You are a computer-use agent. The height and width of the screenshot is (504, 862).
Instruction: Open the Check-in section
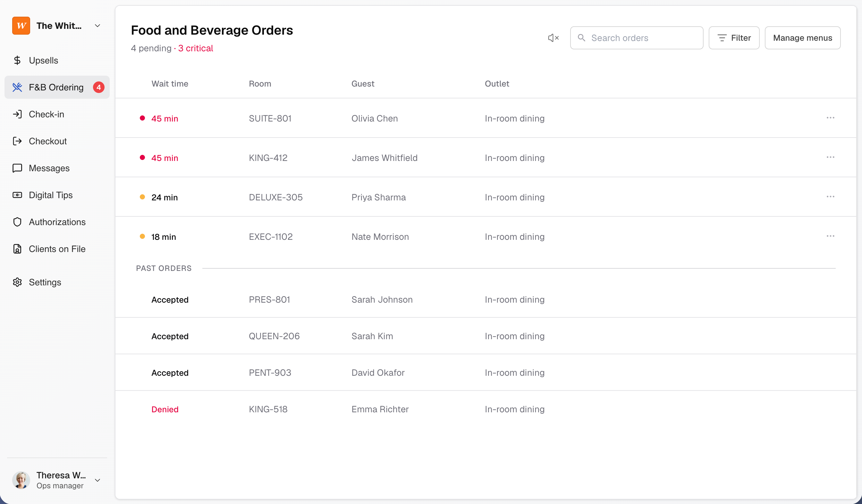click(x=46, y=114)
